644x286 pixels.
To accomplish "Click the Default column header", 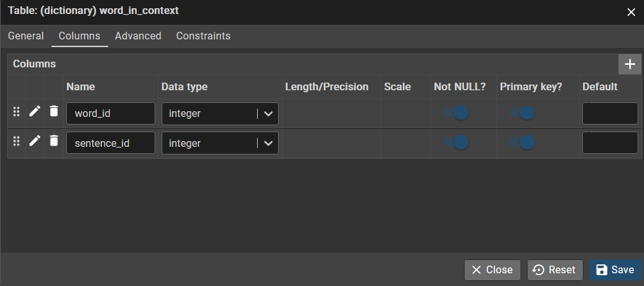I will [x=600, y=86].
